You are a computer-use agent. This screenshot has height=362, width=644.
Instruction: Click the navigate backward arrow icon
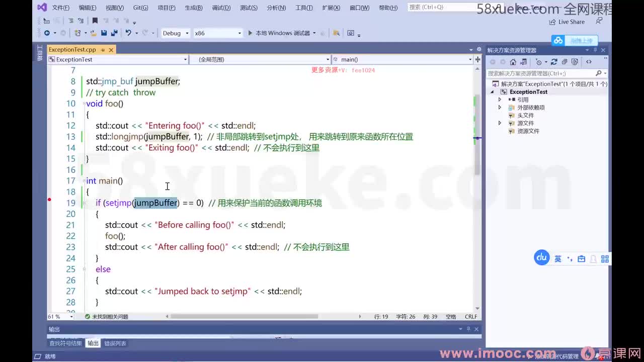point(47,33)
